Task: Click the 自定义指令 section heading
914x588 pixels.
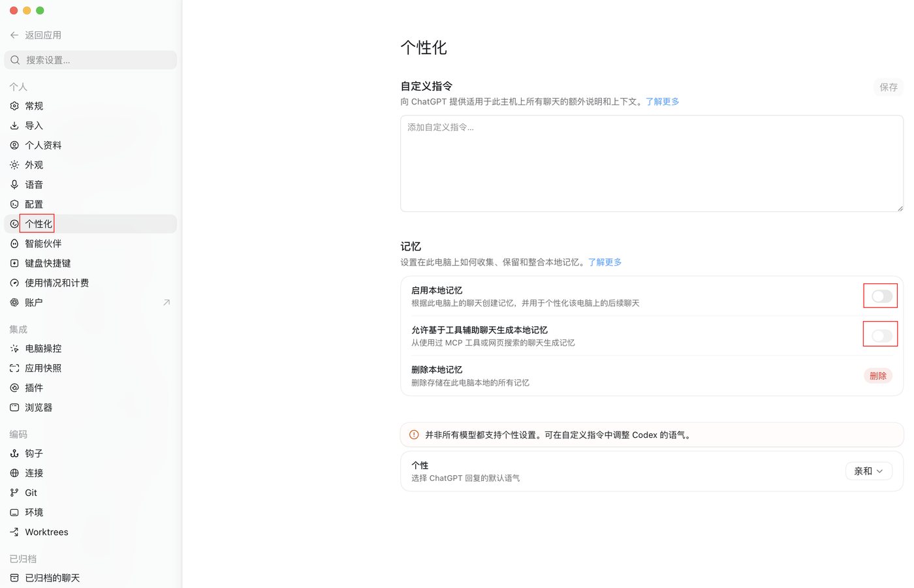Action: pos(426,86)
